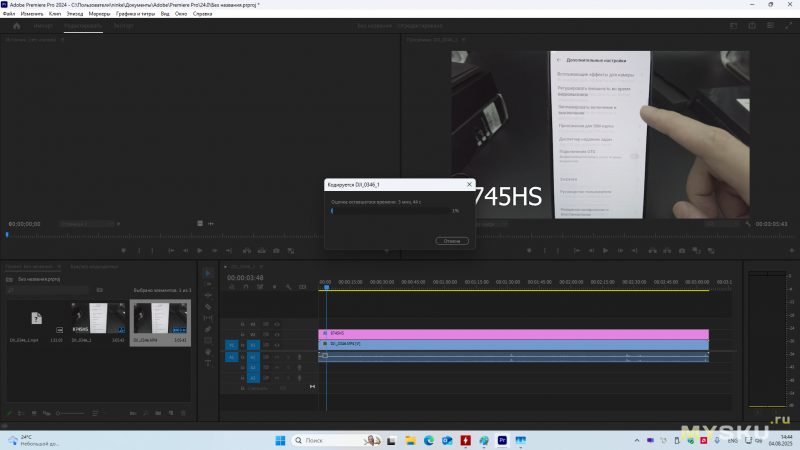
Task: Select the Type text tool
Action: [x=208, y=363]
